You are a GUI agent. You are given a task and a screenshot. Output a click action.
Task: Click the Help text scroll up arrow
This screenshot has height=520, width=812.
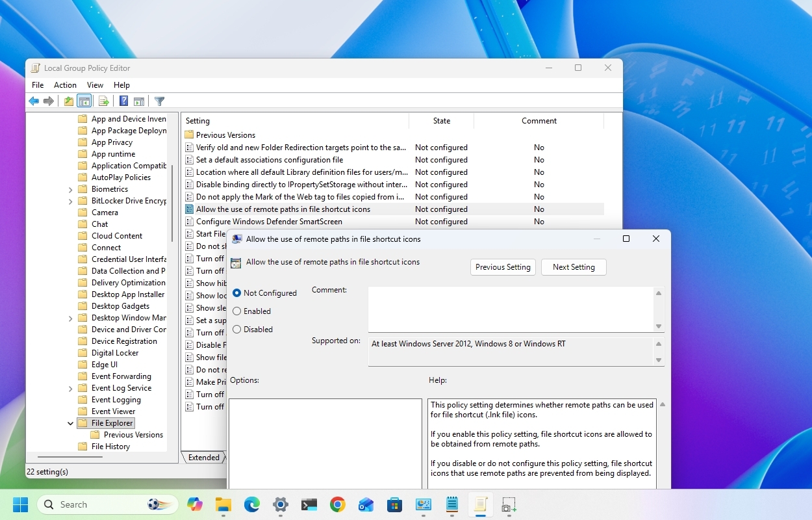click(x=662, y=404)
